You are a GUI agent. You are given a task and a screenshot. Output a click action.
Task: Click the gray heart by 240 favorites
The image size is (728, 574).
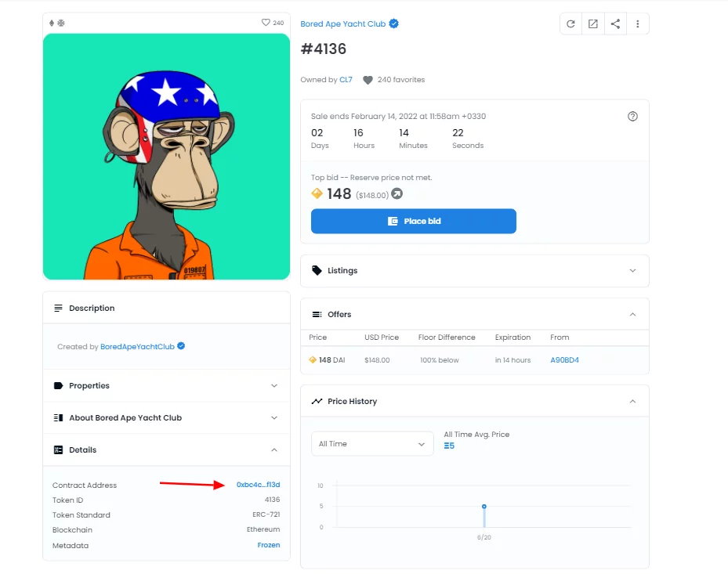coord(368,80)
